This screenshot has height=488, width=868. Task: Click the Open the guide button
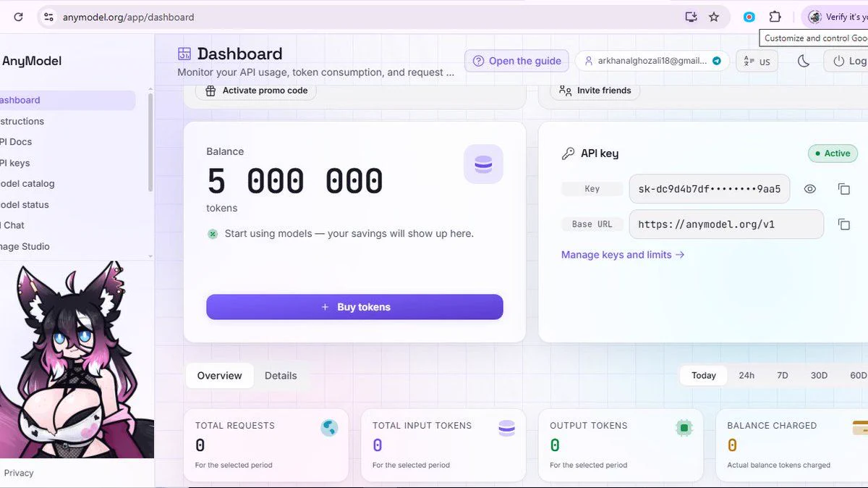(x=517, y=62)
